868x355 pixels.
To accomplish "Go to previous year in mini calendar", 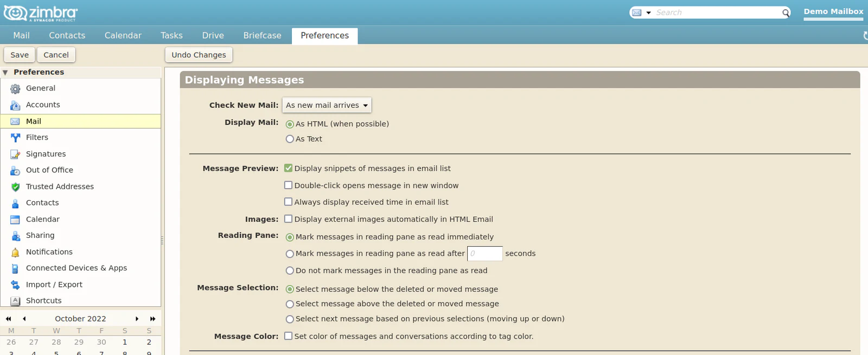I will [x=8, y=319].
